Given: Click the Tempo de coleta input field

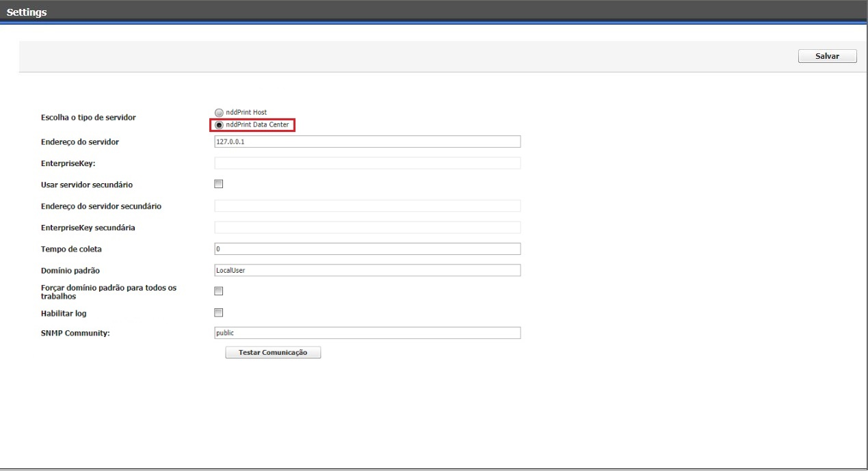Looking at the screenshot, I should pyautogui.click(x=367, y=249).
